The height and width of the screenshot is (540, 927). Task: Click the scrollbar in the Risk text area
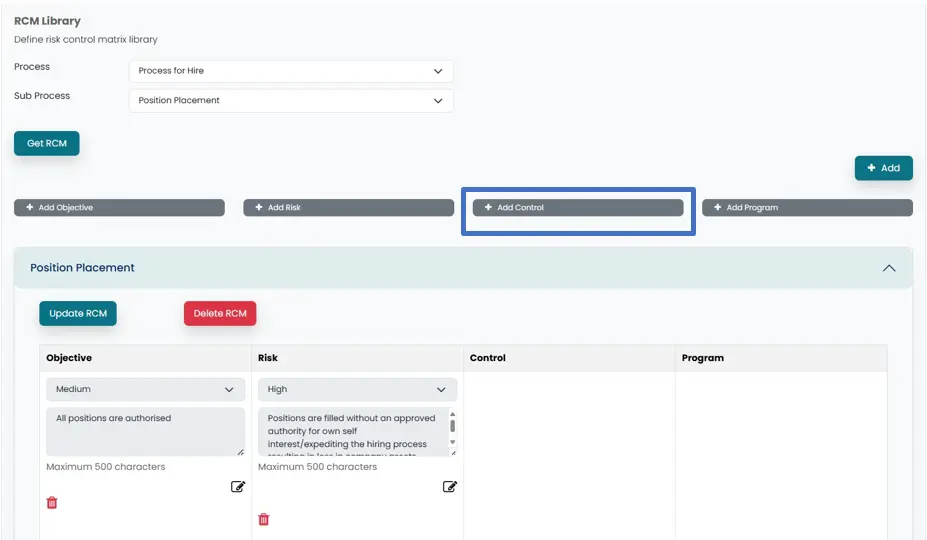(452, 427)
